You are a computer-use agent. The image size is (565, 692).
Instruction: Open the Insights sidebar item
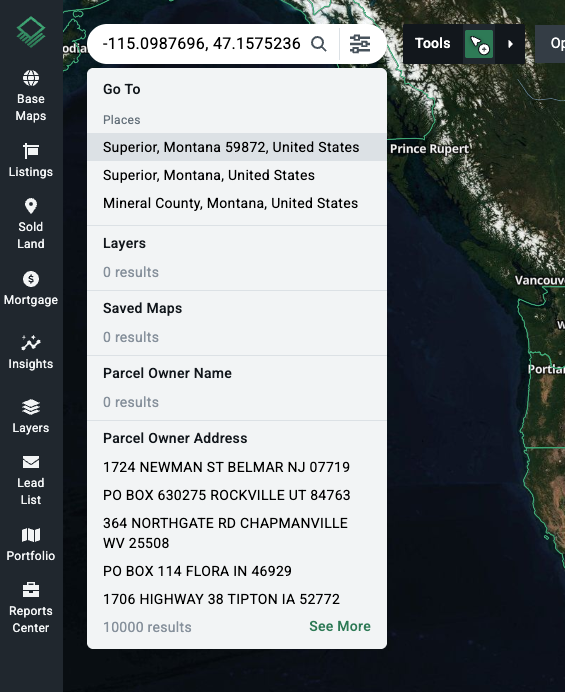click(31, 352)
